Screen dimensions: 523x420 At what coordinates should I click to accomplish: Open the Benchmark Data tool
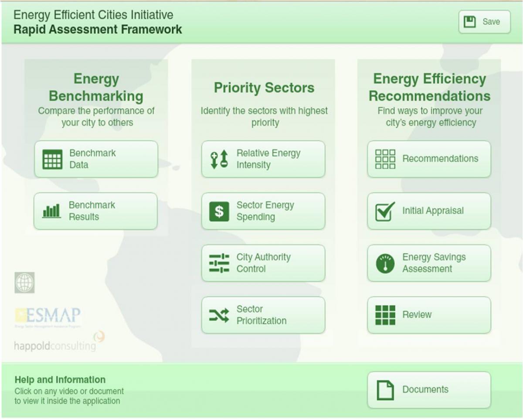[95, 159]
